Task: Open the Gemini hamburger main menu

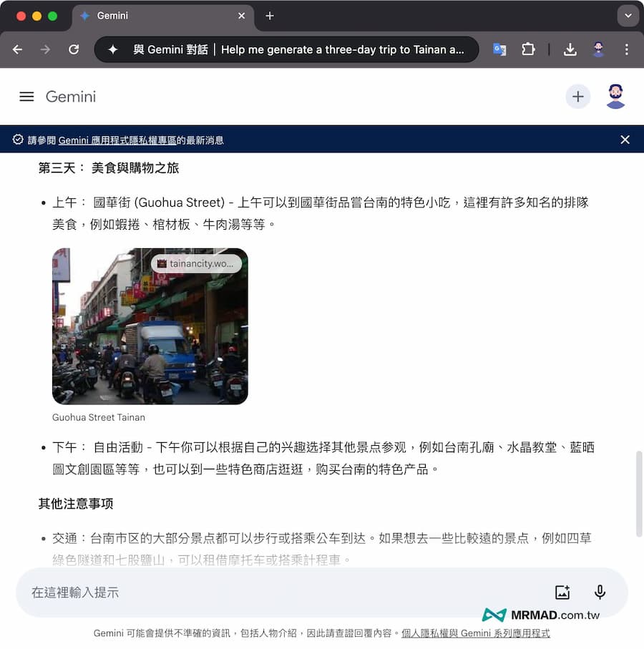Action: [26, 97]
